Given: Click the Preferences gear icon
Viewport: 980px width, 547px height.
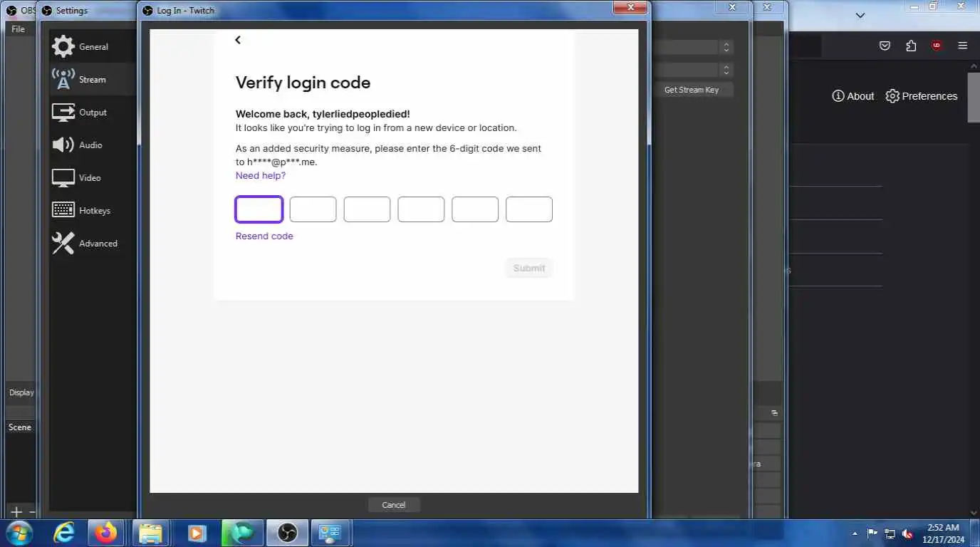Looking at the screenshot, I should click(892, 96).
